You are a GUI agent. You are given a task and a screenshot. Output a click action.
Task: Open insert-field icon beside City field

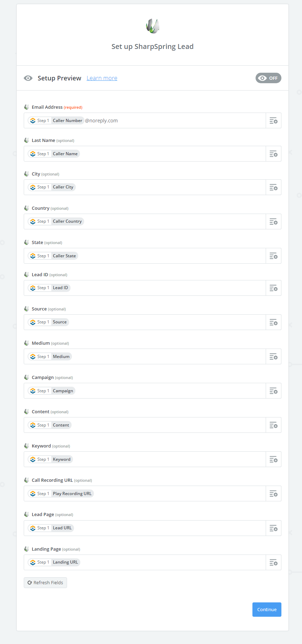(x=273, y=187)
